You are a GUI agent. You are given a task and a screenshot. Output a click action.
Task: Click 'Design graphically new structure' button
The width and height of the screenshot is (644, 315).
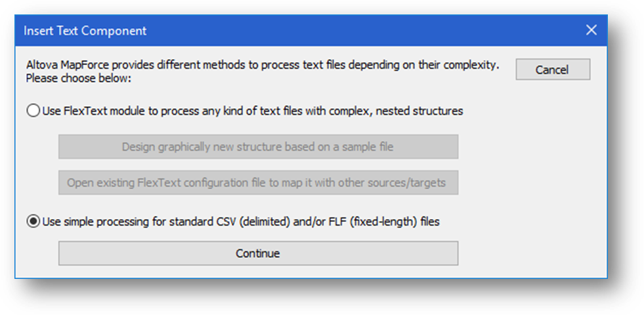(x=258, y=146)
